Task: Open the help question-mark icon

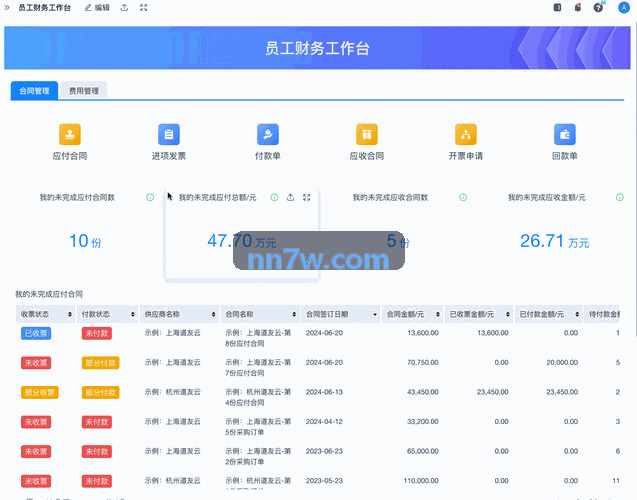Action: 598,7
